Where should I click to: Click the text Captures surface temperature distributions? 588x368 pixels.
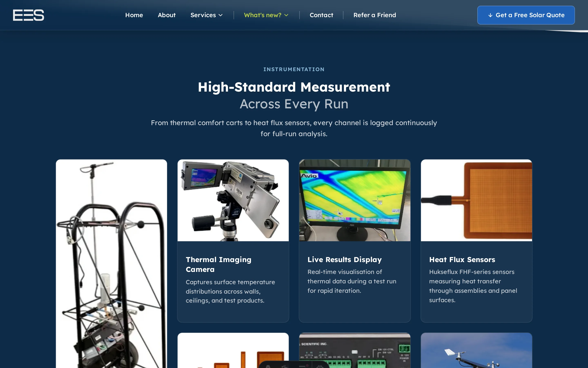[230, 291]
